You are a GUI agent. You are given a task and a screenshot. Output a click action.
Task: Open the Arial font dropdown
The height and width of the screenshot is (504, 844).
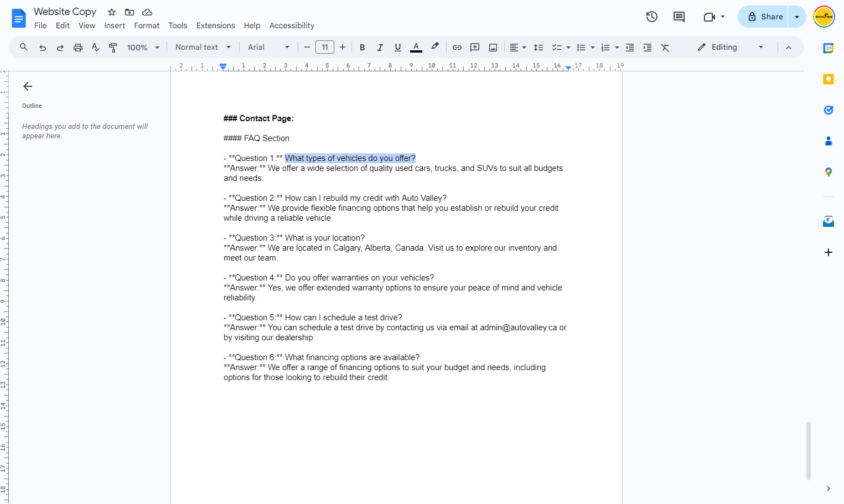[268, 48]
